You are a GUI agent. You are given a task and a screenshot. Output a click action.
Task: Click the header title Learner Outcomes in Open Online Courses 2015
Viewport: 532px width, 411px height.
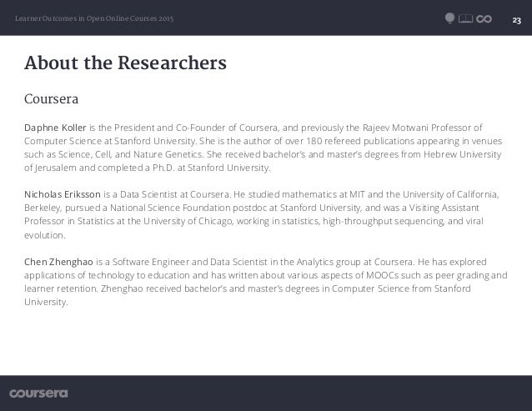pos(94,18)
